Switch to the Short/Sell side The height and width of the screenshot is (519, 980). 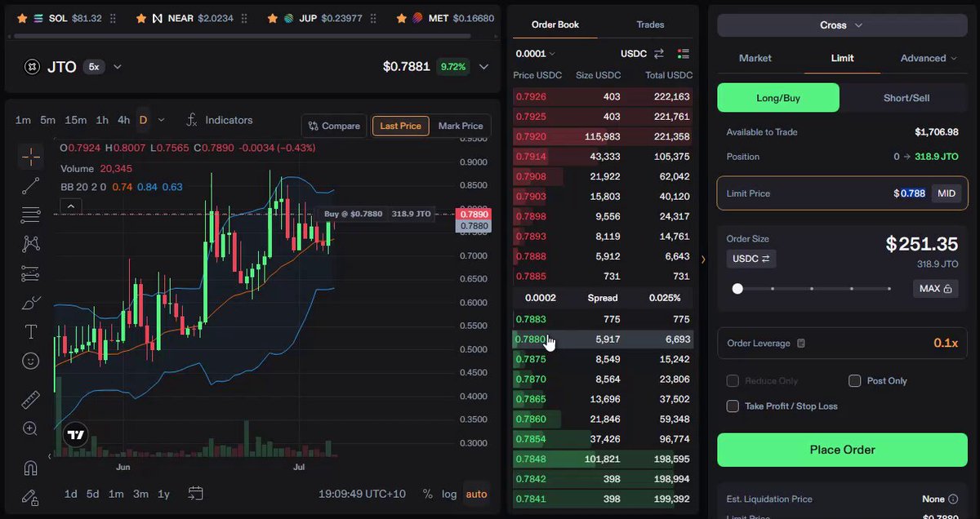tap(906, 98)
